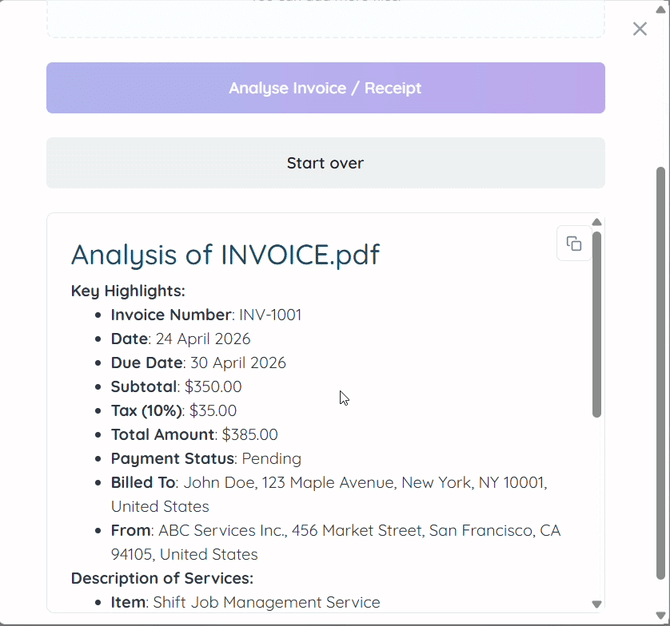Screen dimensions: 670x626
Task: Click the dialog's outer scroll up arrow
Action: (661, 8)
